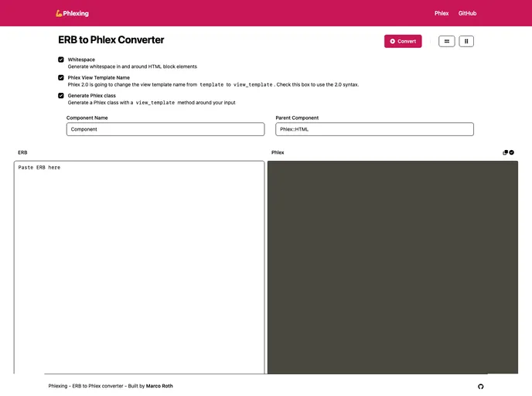The width and height of the screenshot is (532, 396).
Task: Click the check circle icon above Phlex output
Action: coord(511,152)
